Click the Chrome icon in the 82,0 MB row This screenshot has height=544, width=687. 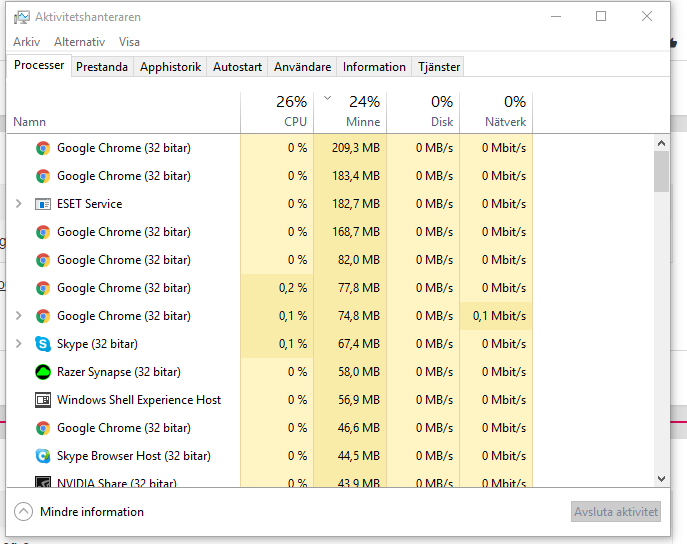point(43,260)
